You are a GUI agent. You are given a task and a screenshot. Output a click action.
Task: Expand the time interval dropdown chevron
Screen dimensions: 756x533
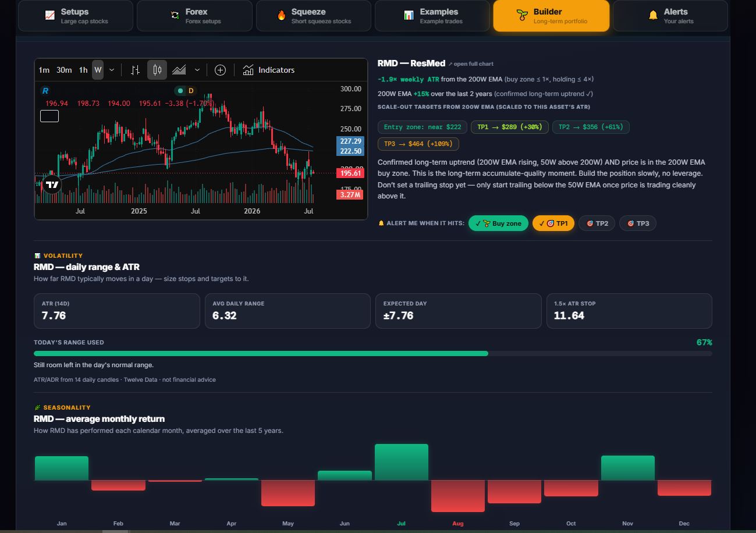pyautogui.click(x=112, y=70)
